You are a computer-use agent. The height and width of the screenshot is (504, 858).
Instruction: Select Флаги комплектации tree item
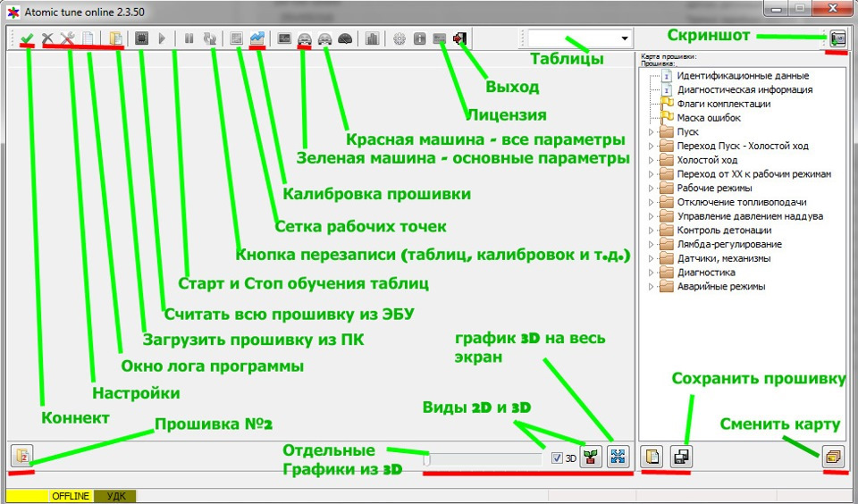pos(724,104)
